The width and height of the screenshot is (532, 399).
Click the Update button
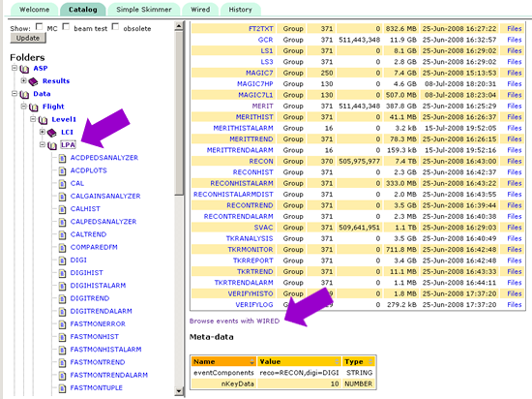point(28,38)
